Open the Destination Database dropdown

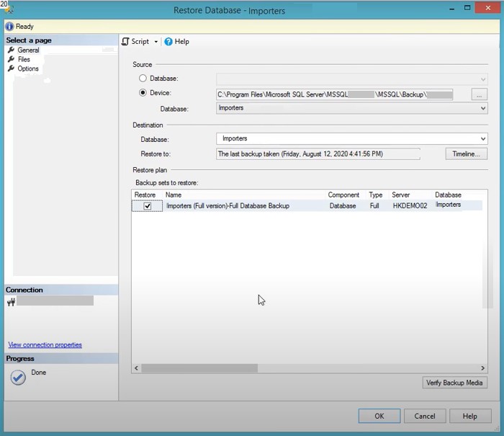pyautogui.click(x=482, y=139)
